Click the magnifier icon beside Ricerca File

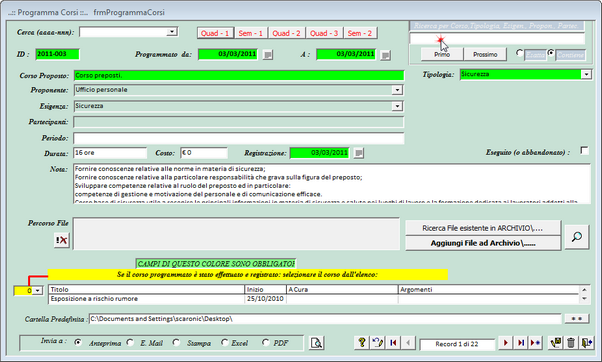click(x=577, y=237)
